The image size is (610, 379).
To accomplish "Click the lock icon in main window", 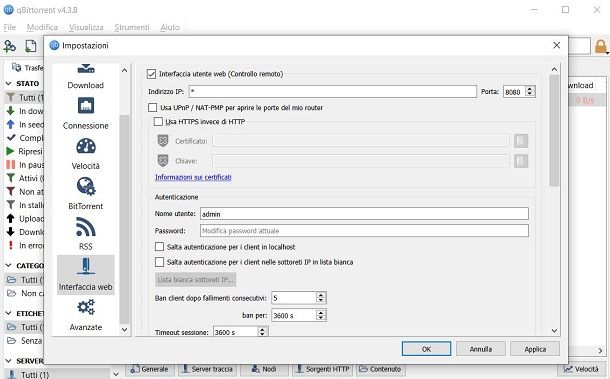I will point(600,46).
